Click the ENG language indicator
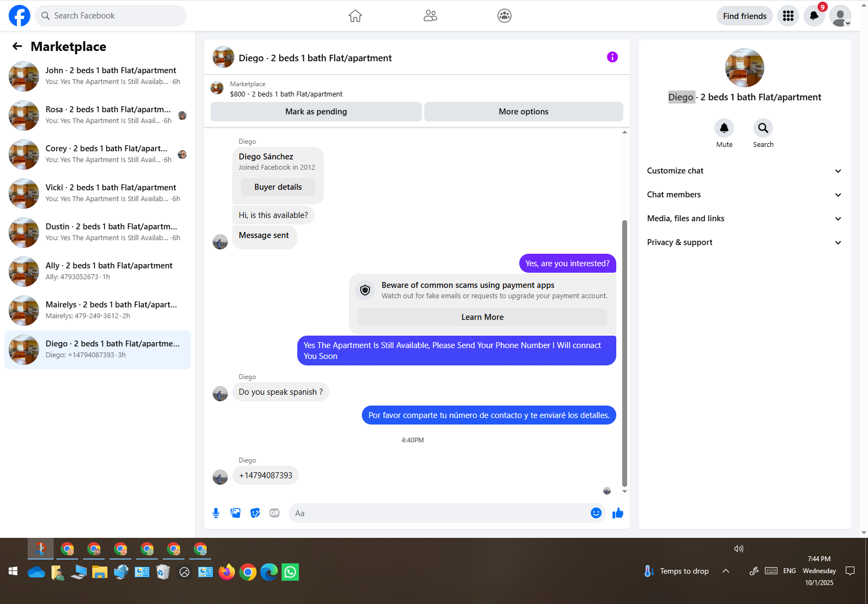 pyautogui.click(x=789, y=571)
